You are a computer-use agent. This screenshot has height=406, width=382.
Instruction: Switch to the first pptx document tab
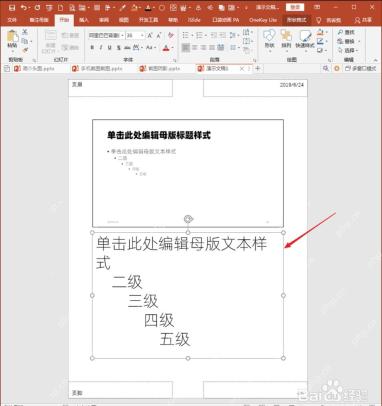(x=34, y=68)
